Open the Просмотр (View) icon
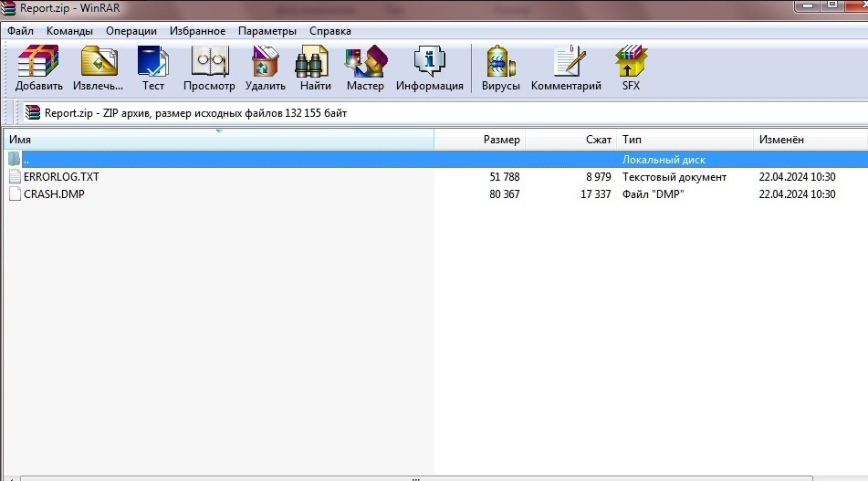The height and width of the screenshot is (481, 868). click(209, 68)
